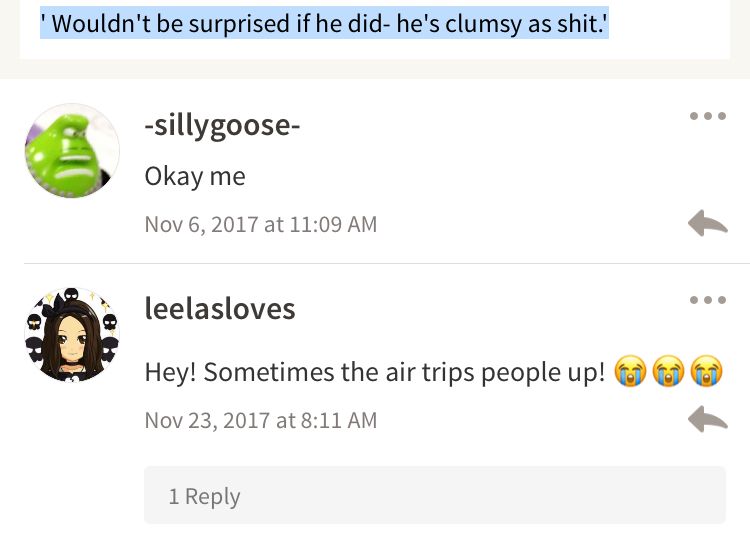Click the "Okay me" comment text
This screenshot has height=536, width=750.
pos(195,176)
